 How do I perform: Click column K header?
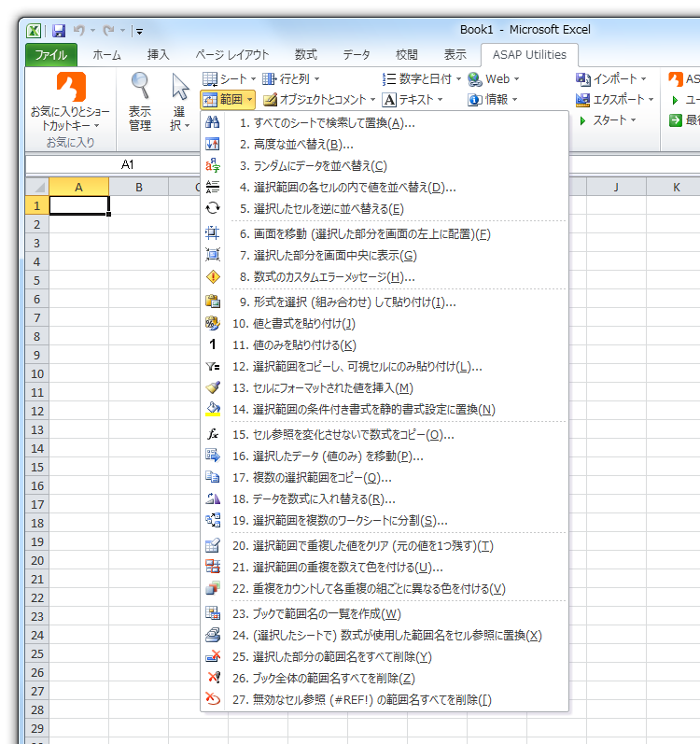pyautogui.click(x=677, y=187)
